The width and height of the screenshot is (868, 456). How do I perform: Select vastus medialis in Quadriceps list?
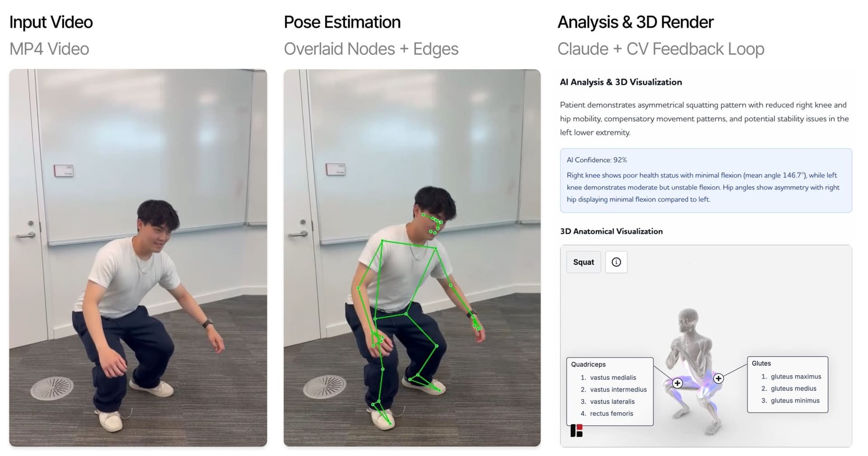(x=613, y=377)
